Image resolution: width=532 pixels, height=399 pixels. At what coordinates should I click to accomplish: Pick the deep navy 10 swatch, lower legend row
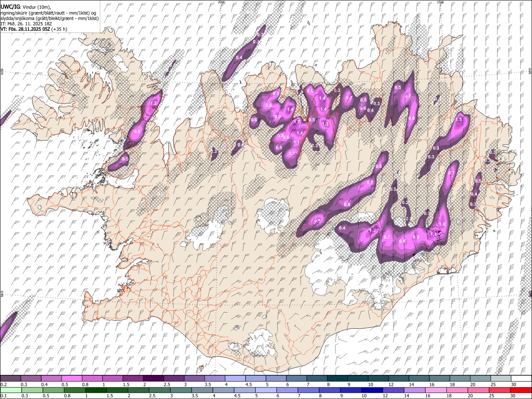[372, 390]
